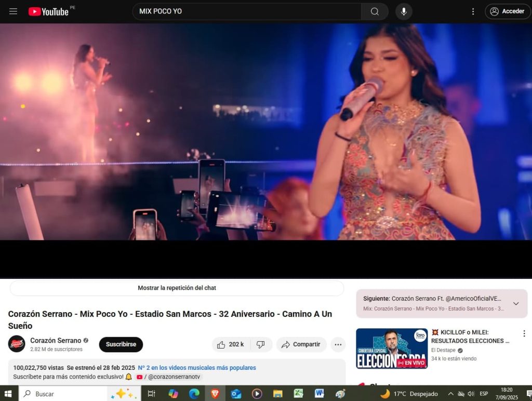
Task: Start voice search with the microphone
Action: pyautogui.click(x=404, y=11)
